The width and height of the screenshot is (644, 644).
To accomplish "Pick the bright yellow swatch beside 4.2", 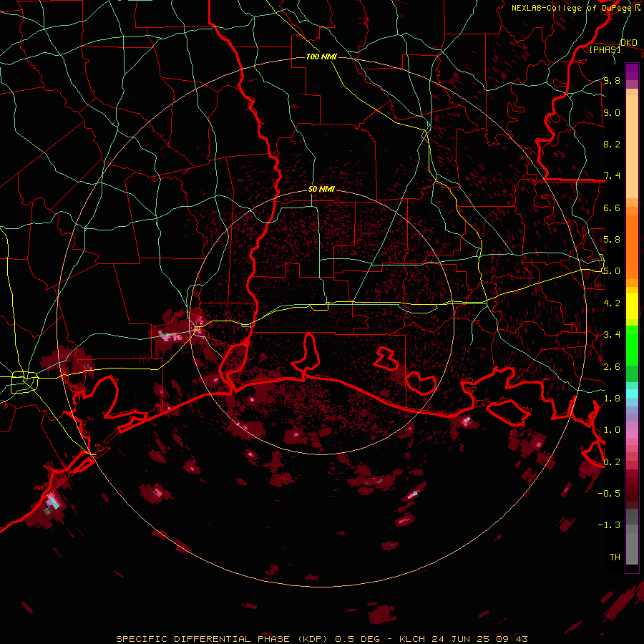I will click(632, 306).
